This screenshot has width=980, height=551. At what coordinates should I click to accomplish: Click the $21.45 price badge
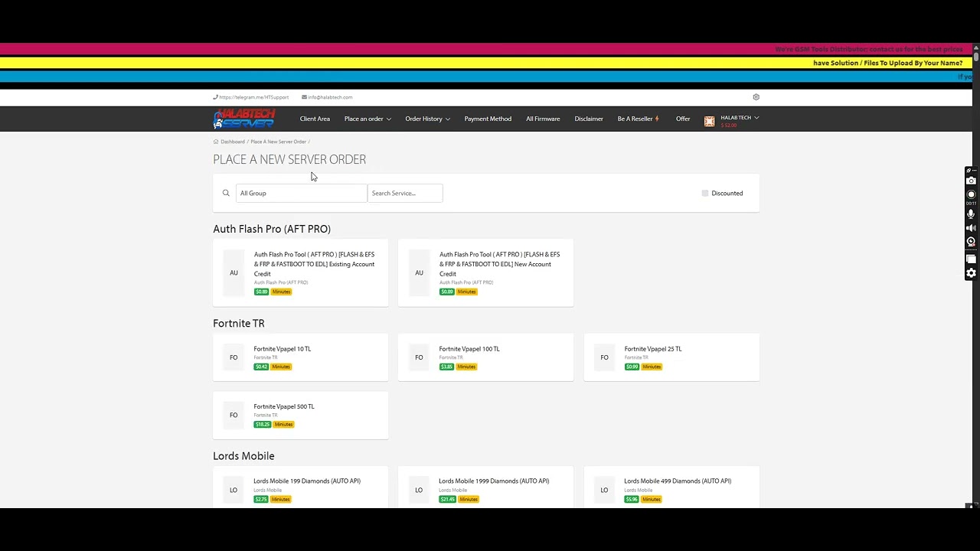(448, 499)
